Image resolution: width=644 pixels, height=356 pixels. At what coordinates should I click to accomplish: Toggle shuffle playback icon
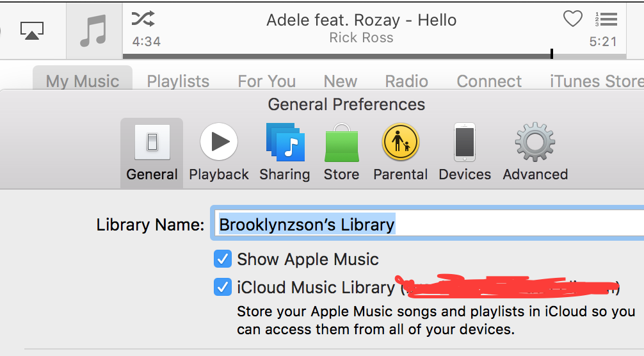pyautogui.click(x=143, y=19)
